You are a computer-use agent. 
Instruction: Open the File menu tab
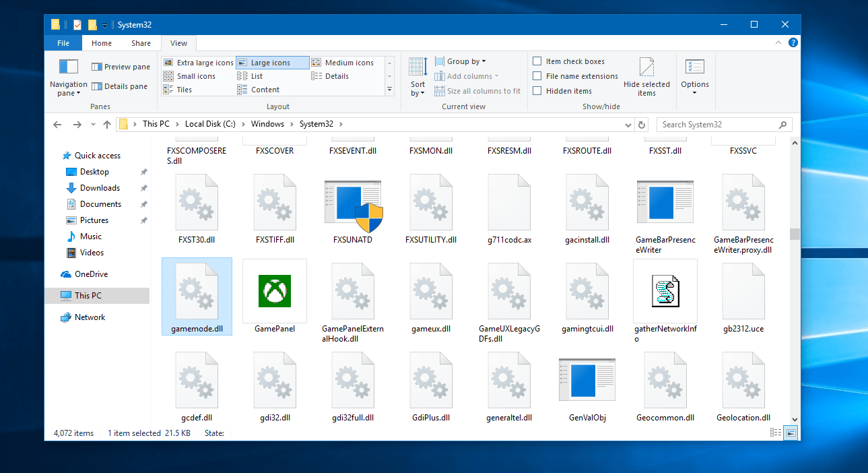[63, 43]
